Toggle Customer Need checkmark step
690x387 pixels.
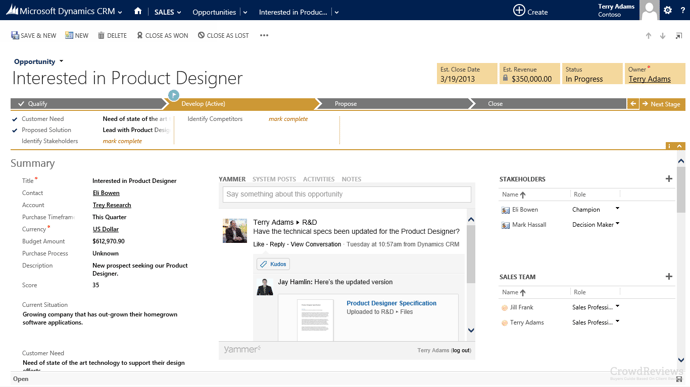pos(15,119)
